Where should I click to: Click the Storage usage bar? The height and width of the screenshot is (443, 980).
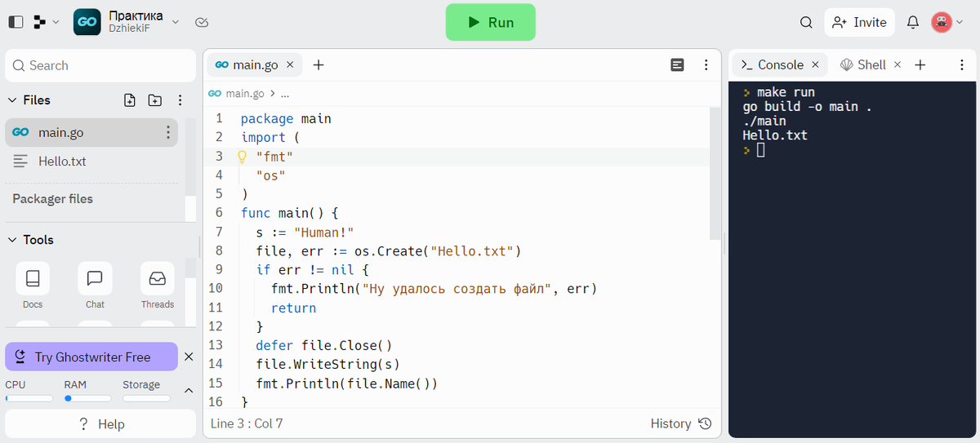click(x=147, y=399)
